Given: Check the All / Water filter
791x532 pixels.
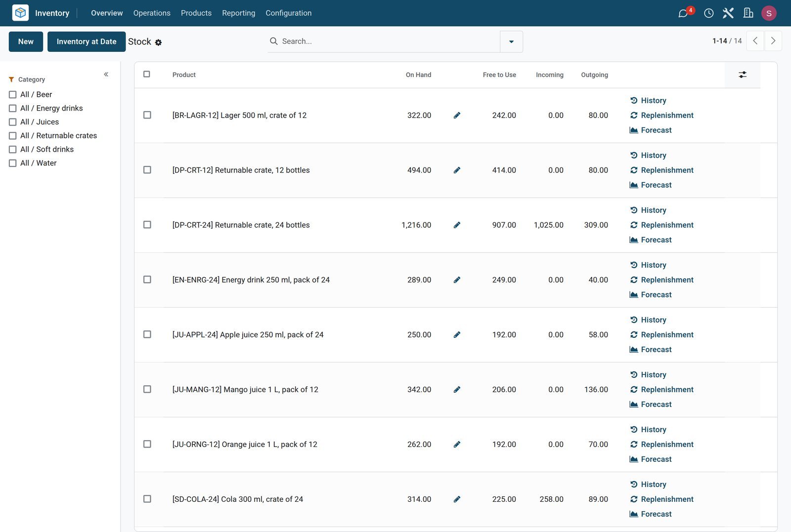Looking at the screenshot, I should (x=13, y=164).
